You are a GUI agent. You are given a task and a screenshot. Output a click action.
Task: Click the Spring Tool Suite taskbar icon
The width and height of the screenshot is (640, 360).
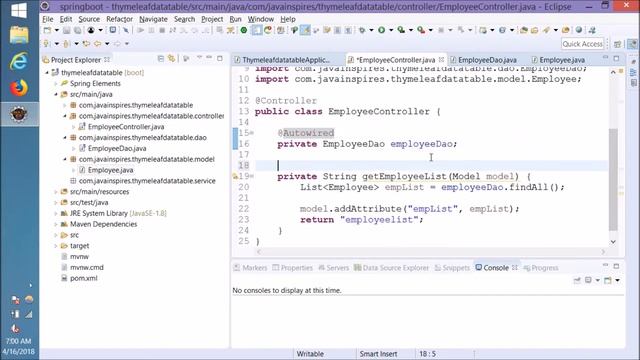click(x=19, y=114)
